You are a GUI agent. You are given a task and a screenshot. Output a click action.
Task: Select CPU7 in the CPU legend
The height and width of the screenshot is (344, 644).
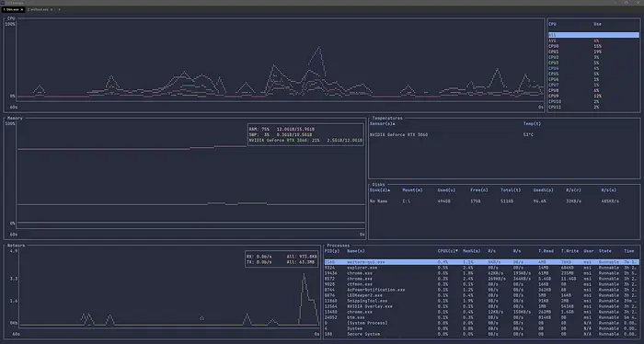[593, 85]
